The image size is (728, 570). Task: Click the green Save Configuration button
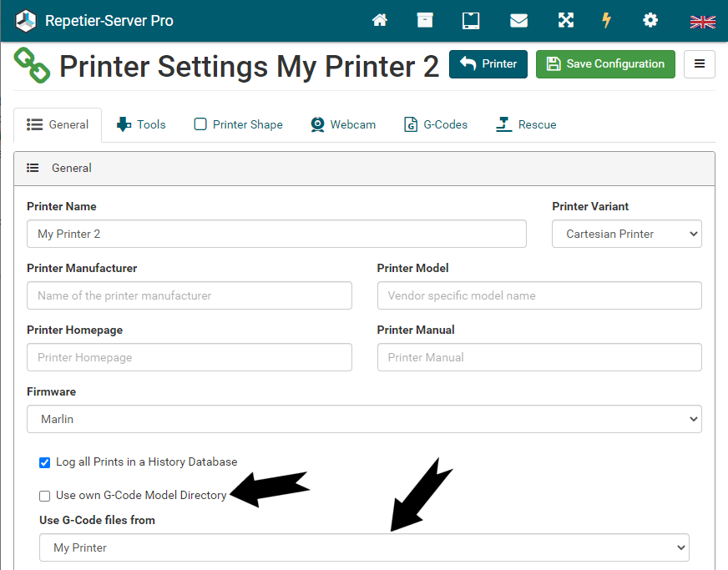[x=605, y=64]
